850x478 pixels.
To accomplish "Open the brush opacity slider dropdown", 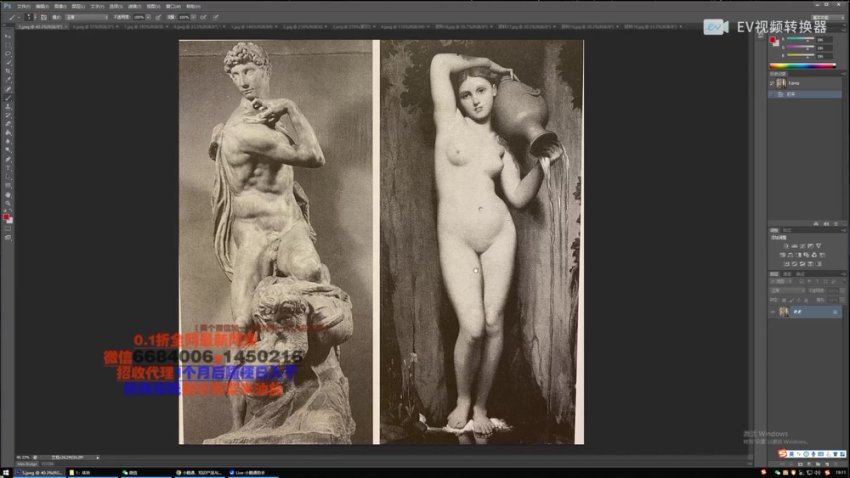I will tap(148, 17).
